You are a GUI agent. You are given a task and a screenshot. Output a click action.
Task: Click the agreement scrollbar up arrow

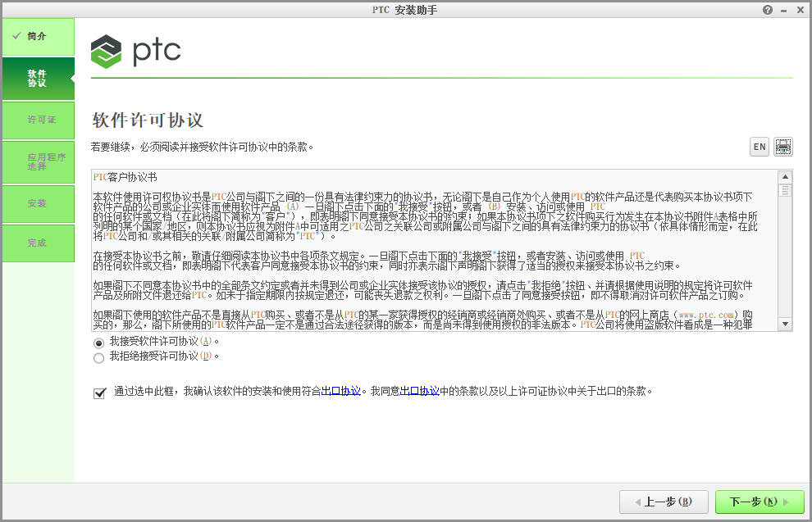tap(785, 177)
